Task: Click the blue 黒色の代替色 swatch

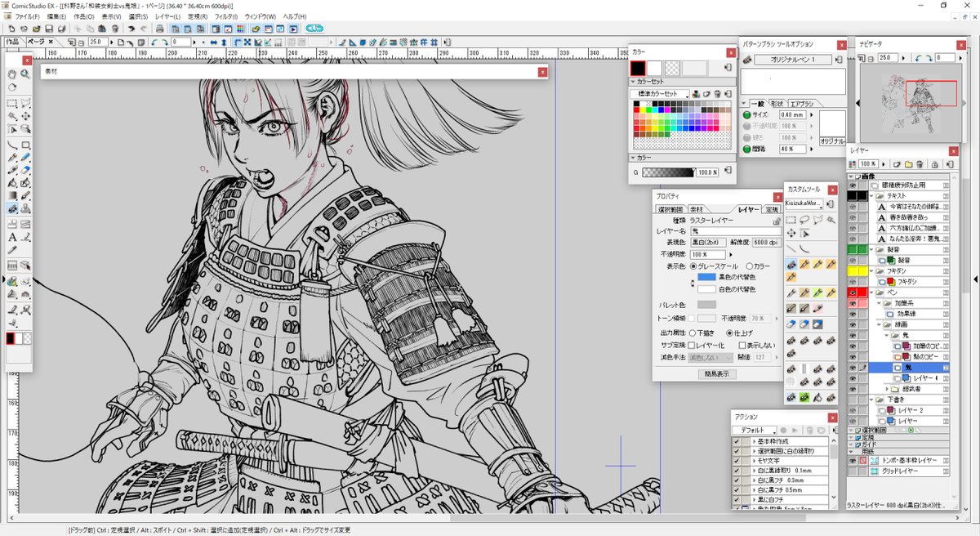Action: coord(706,277)
